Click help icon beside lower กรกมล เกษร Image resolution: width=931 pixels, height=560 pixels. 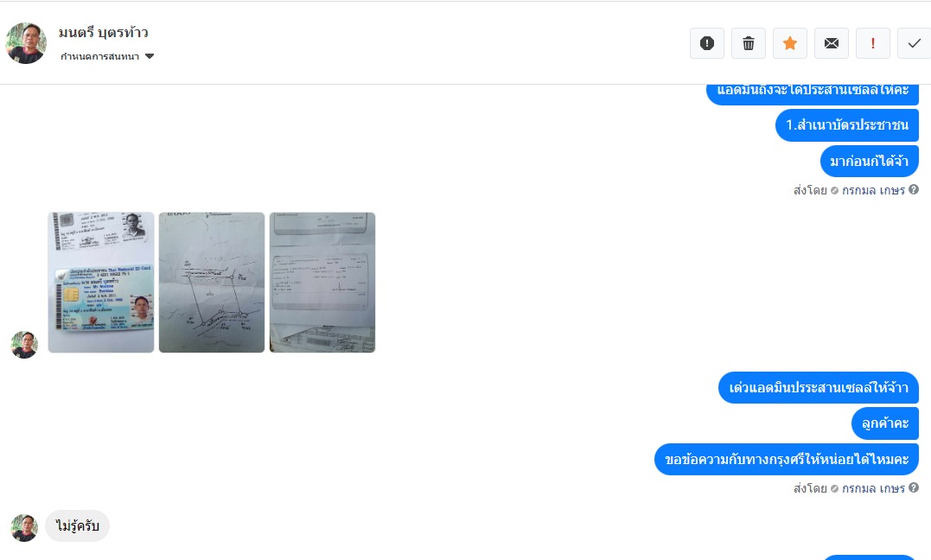coord(914,487)
